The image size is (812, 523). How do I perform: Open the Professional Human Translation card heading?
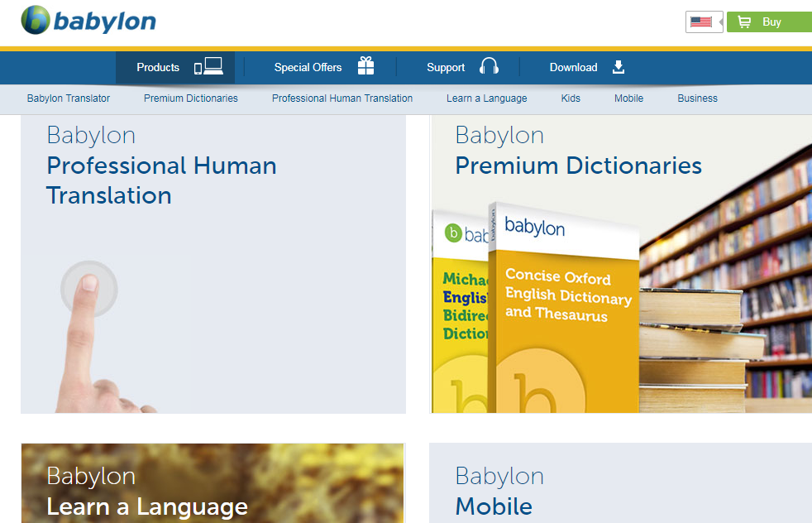tap(161, 180)
